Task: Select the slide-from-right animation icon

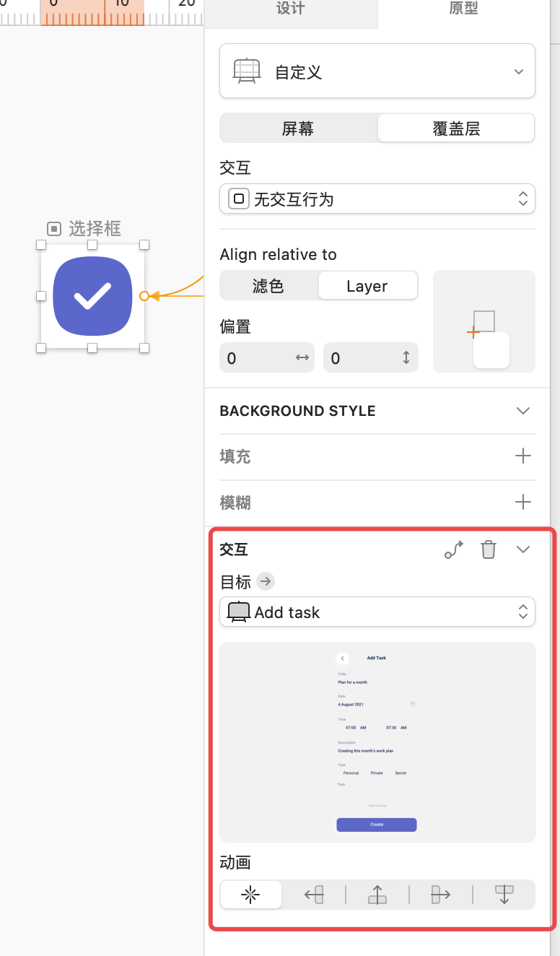Action: 314,895
